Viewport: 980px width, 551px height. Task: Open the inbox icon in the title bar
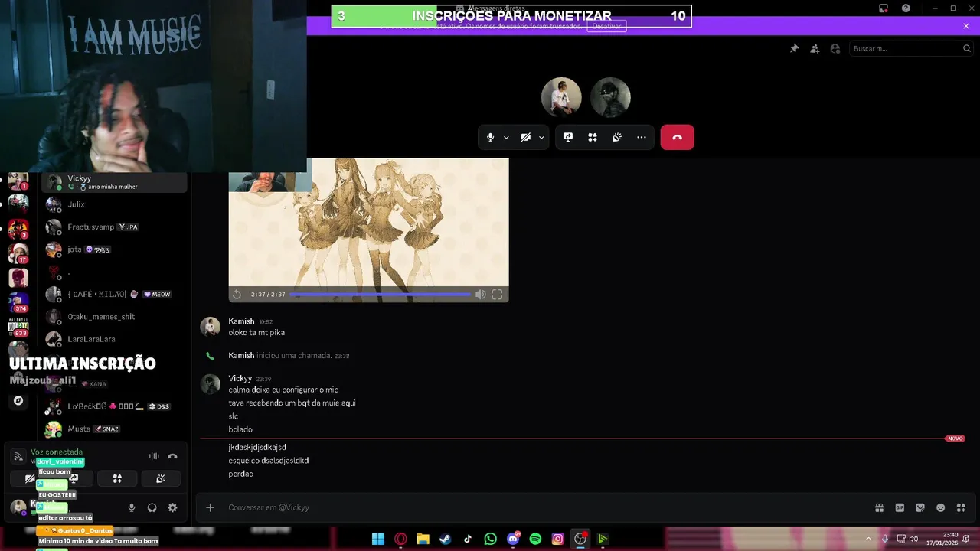coord(884,8)
